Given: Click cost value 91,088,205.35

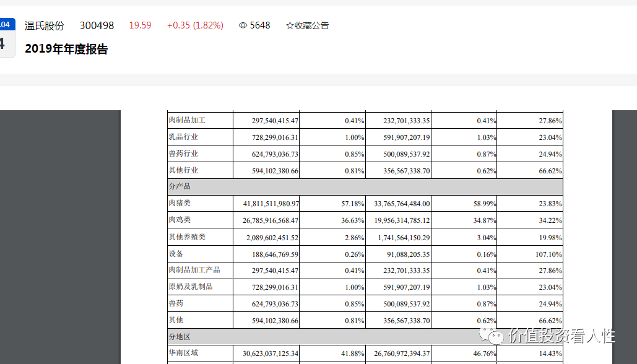Looking at the screenshot, I should (x=409, y=254).
